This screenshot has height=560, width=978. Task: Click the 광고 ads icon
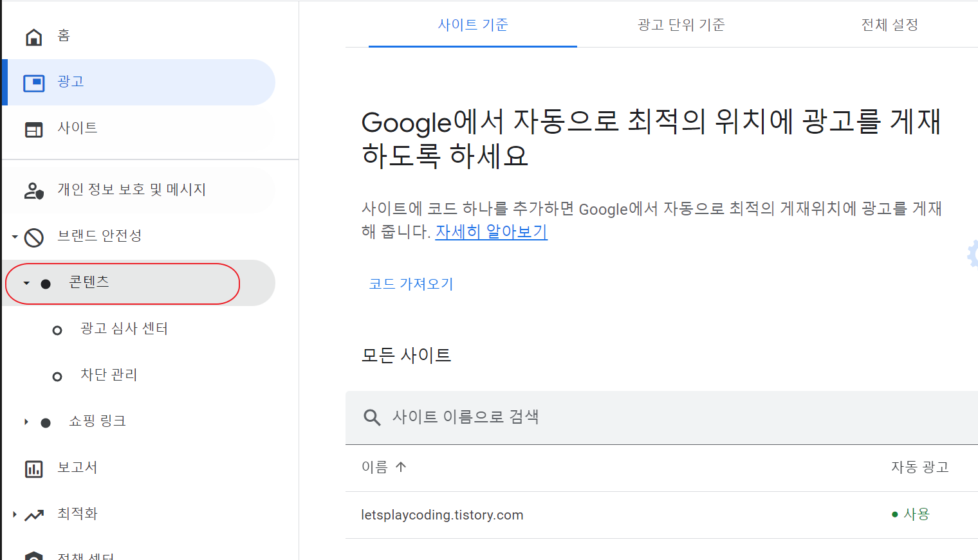(x=34, y=83)
